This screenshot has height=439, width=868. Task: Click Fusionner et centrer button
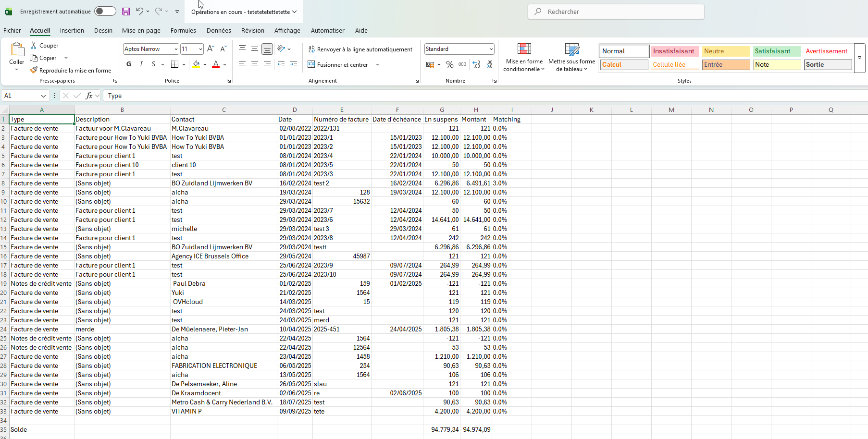[338, 64]
